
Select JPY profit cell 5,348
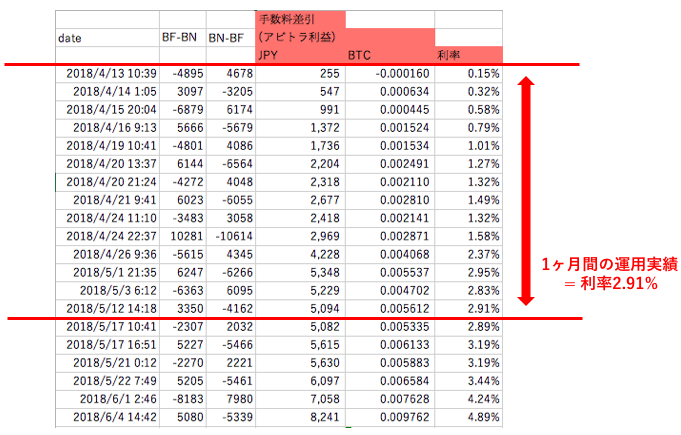pos(300,273)
